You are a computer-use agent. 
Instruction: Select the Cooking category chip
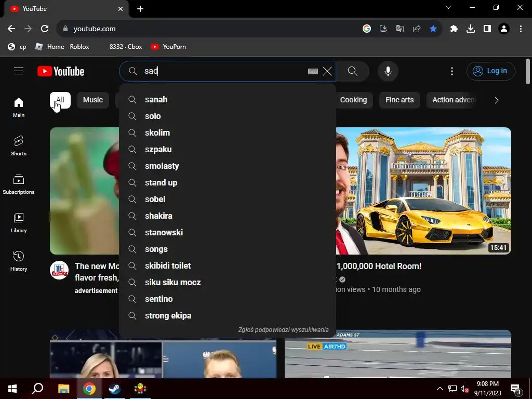[x=353, y=100]
